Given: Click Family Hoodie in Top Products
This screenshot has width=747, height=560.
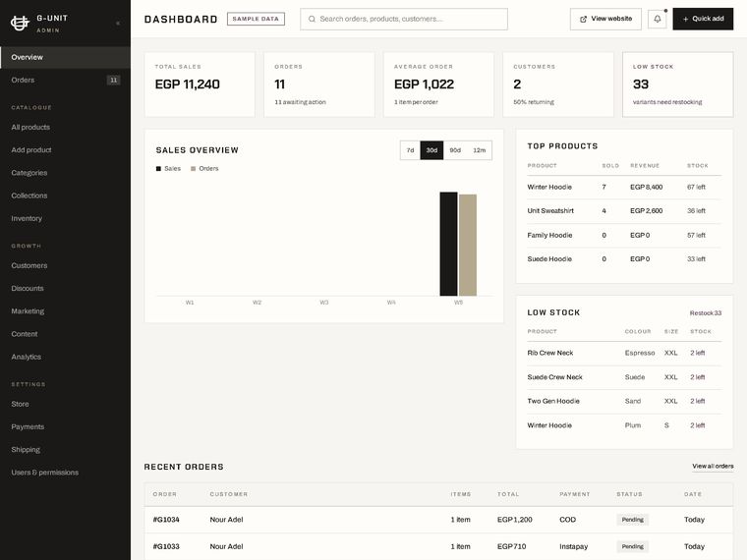Looking at the screenshot, I should coord(549,235).
